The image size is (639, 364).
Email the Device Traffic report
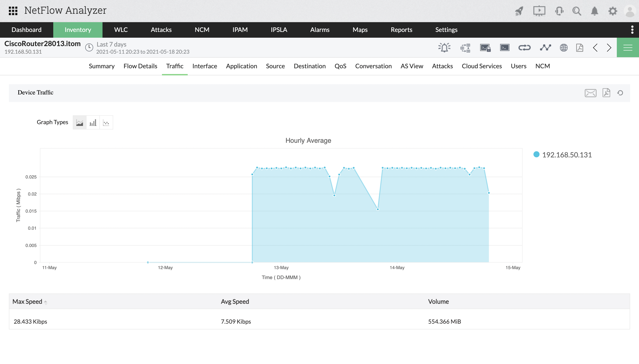590,93
